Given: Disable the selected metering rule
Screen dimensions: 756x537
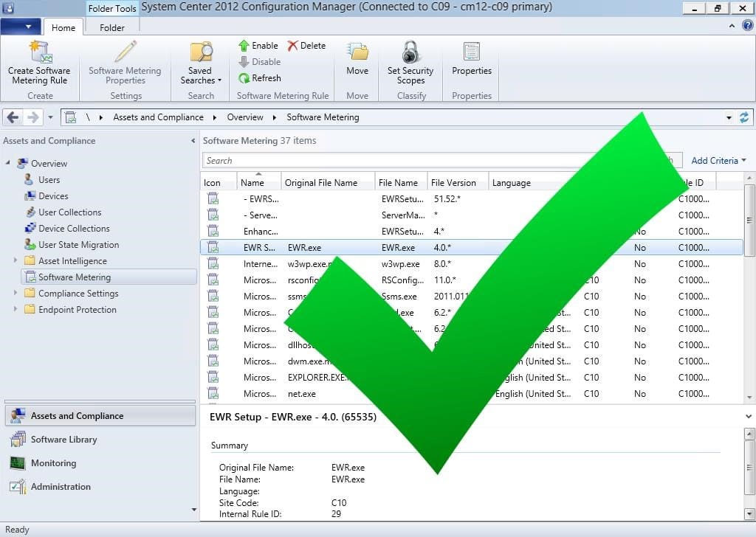Looking at the screenshot, I should (259, 62).
